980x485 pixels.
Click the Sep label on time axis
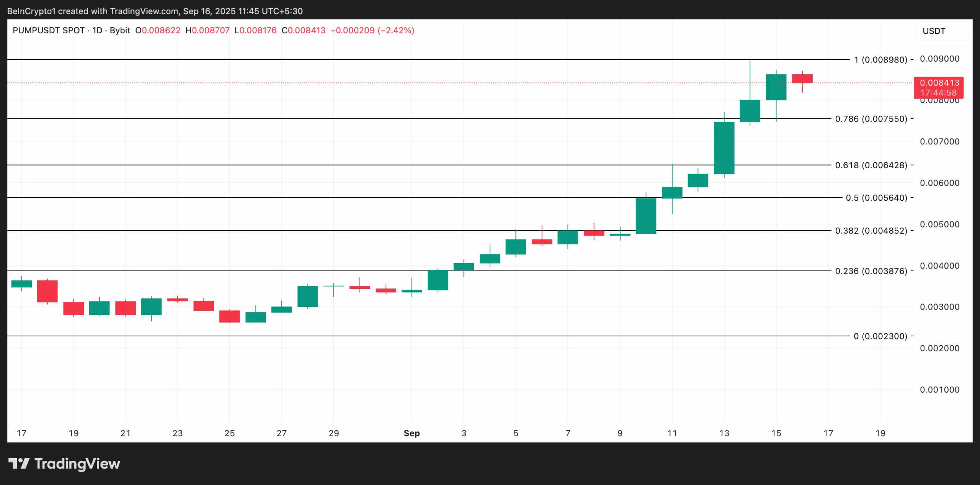[412, 433]
